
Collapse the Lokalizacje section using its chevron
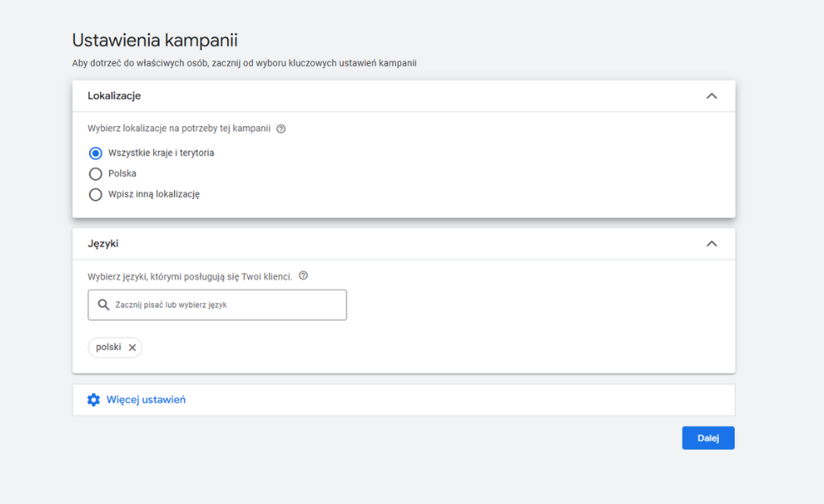click(711, 96)
